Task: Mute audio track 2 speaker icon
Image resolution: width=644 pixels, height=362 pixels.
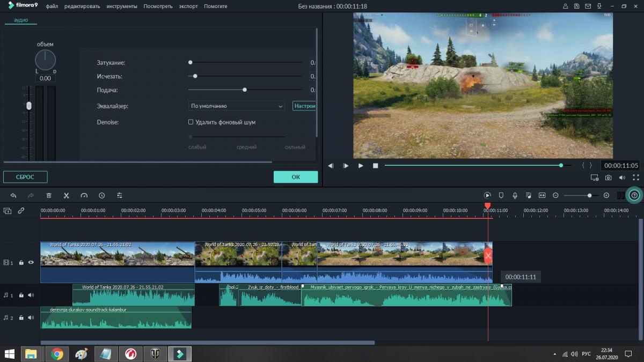Action: pos(31,317)
